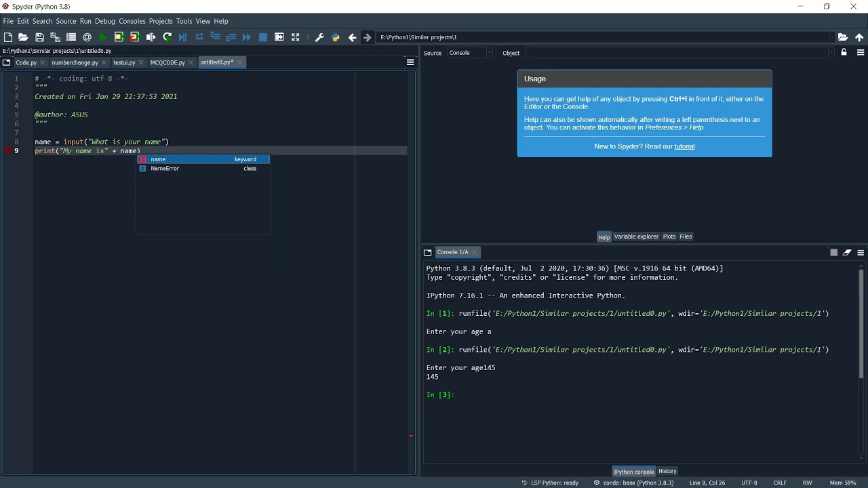The width and height of the screenshot is (868, 488).
Task: Browse a working directory folder icon
Action: click(x=843, y=37)
